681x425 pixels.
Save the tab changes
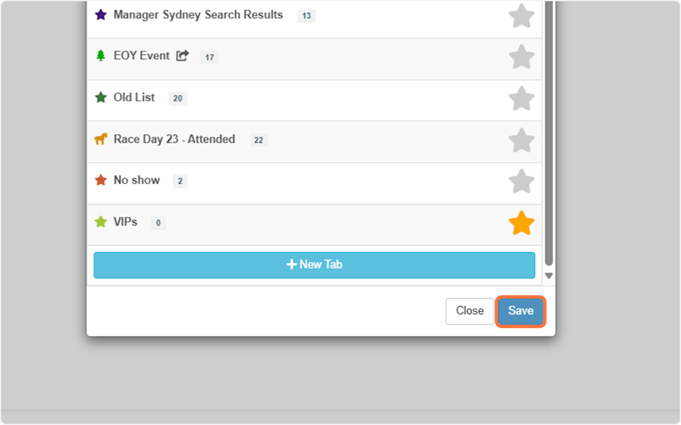tap(520, 311)
